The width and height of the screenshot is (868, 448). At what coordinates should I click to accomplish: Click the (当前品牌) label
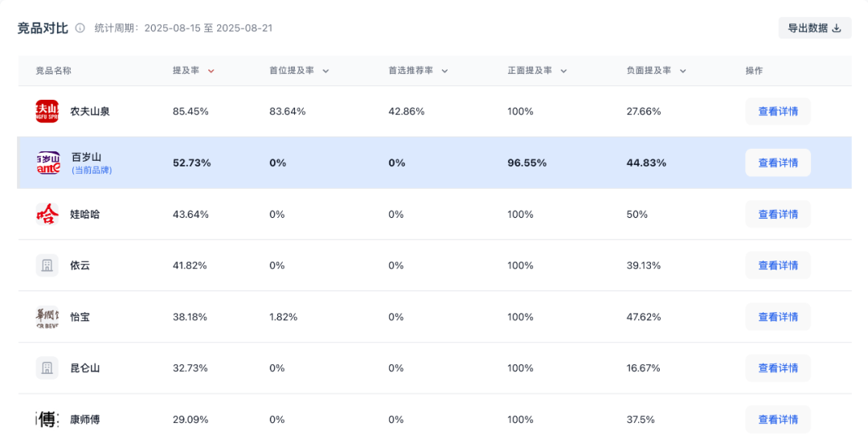pyautogui.click(x=92, y=171)
